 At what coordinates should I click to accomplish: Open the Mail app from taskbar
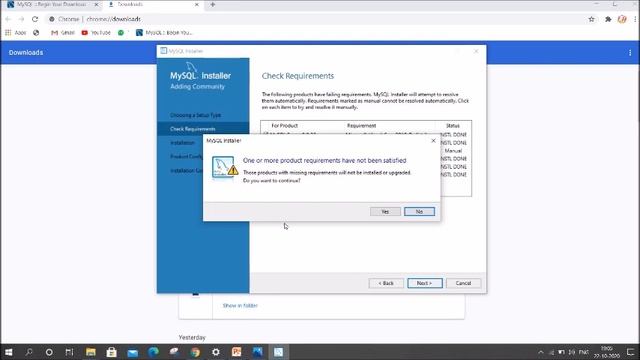[132, 352]
